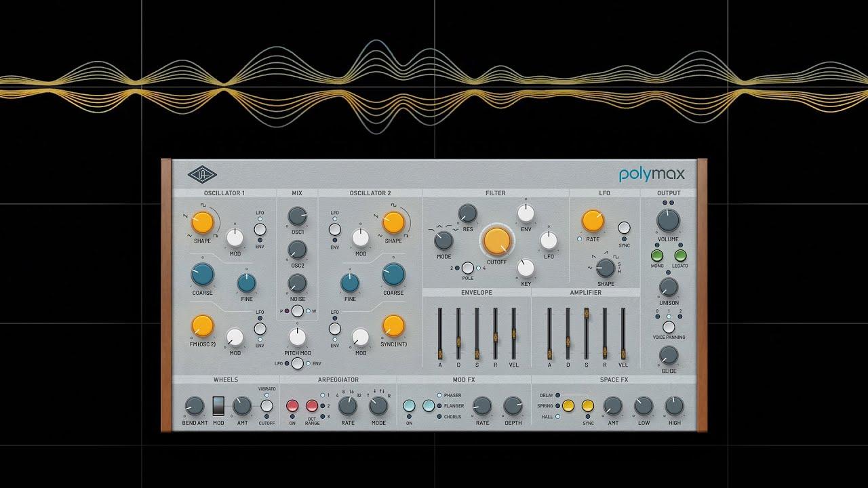Screen dimensions: 868x488
Task: Click the polymax logo text
Action: click(652, 175)
